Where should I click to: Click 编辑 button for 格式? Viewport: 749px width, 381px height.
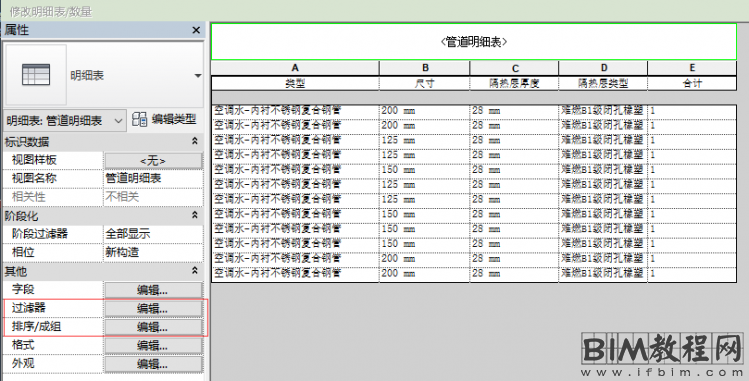coord(153,345)
